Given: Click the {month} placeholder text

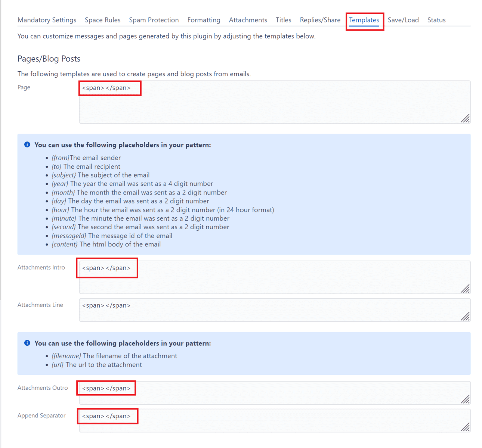Looking at the screenshot, I should (63, 193).
